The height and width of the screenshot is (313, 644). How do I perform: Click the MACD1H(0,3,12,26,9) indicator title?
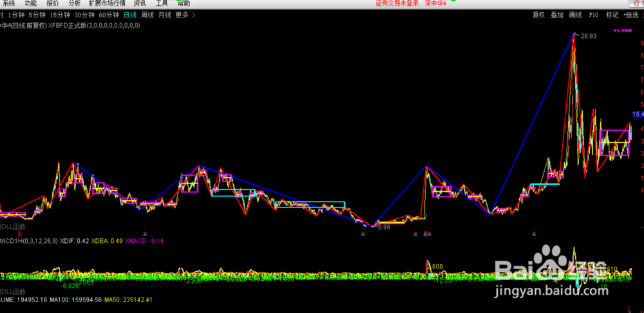coord(29,241)
